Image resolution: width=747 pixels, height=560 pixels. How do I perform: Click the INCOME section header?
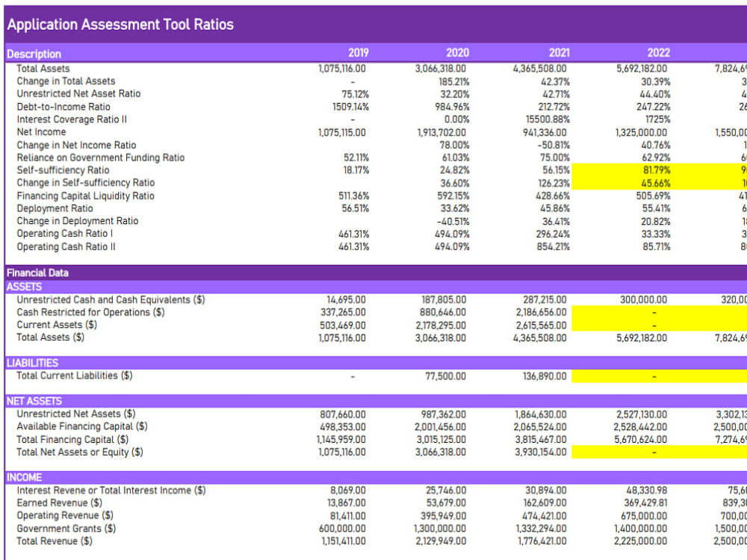pos(25,477)
